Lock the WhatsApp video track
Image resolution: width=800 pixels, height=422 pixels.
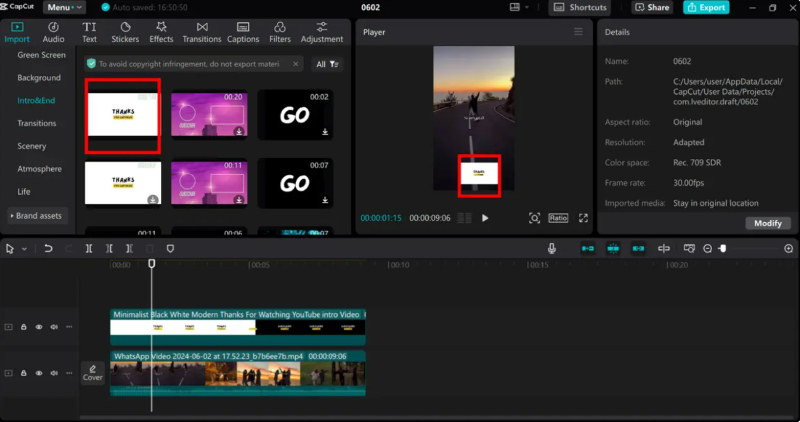pos(24,373)
